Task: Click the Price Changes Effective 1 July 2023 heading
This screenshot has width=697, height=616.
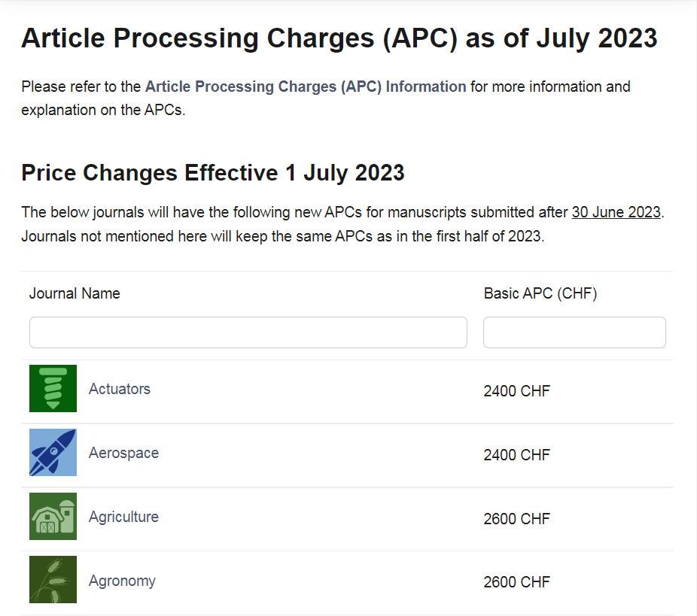Action: pyautogui.click(x=213, y=173)
